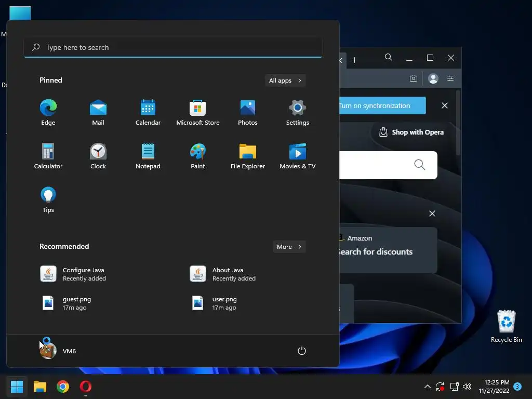Open Configure Java recommendation

tap(73, 274)
